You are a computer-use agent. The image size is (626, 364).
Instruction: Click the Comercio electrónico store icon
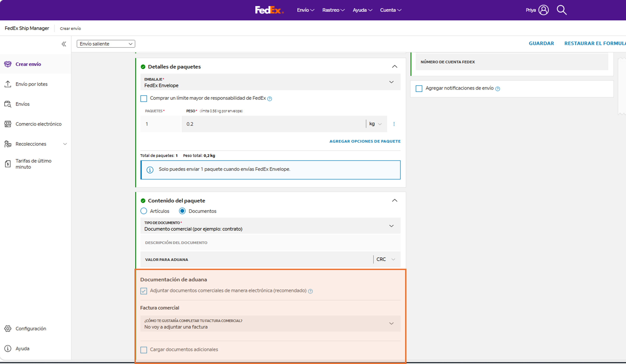coord(8,124)
